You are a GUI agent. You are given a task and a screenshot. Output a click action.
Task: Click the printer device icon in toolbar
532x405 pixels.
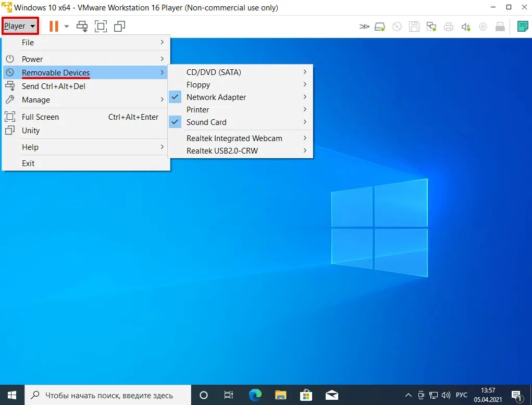coord(449,27)
